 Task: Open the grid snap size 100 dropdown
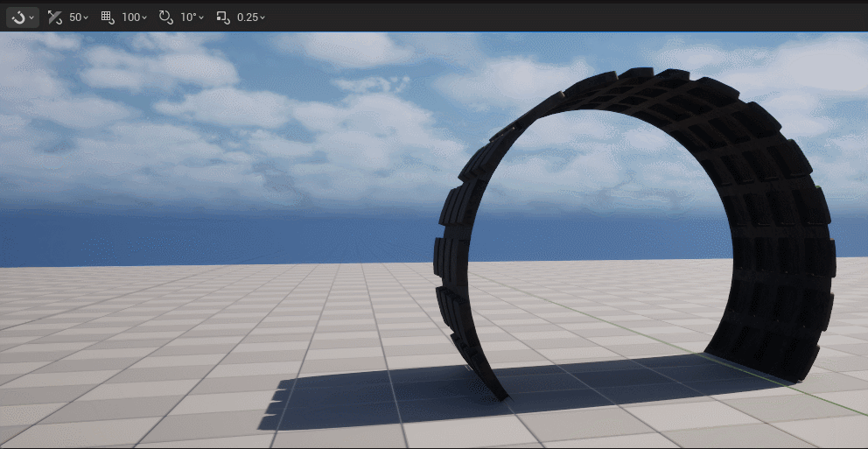coord(135,18)
